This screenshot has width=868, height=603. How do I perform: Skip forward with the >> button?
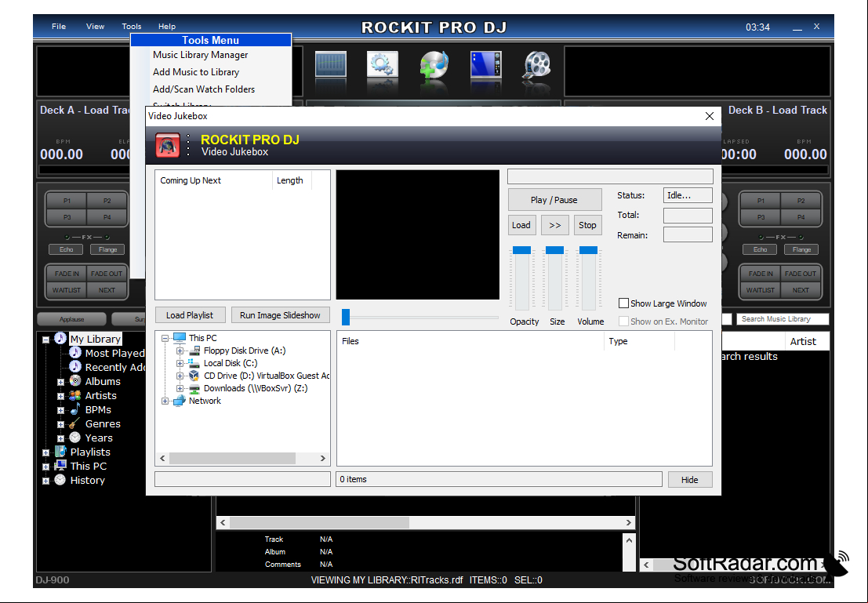[x=554, y=225]
